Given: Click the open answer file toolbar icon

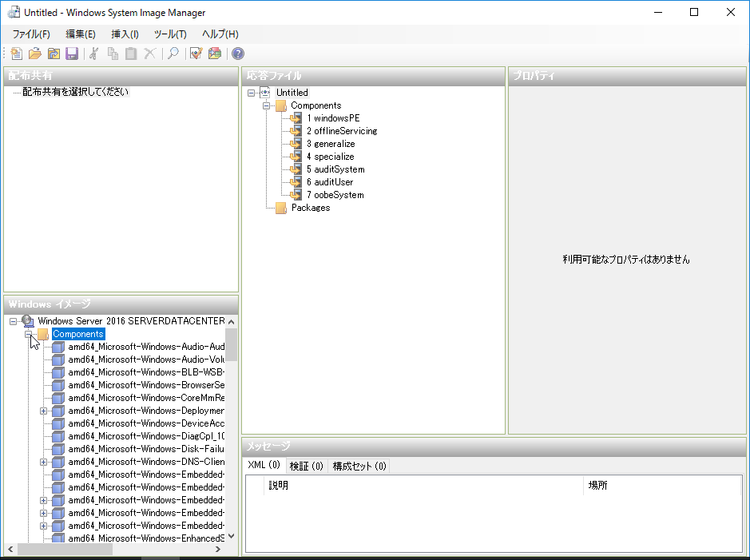Looking at the screenshot, I should 35,54.
